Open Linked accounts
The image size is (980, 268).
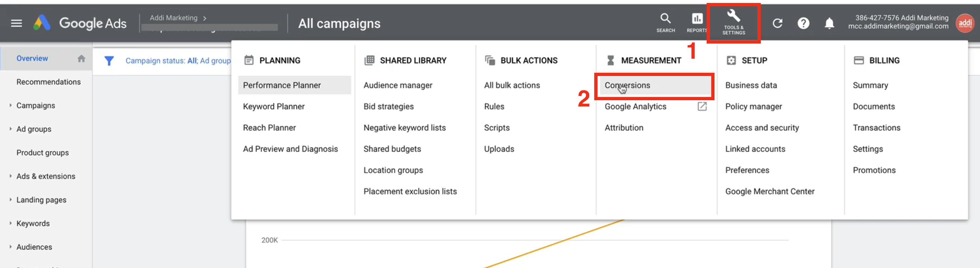tap(755, 149)
